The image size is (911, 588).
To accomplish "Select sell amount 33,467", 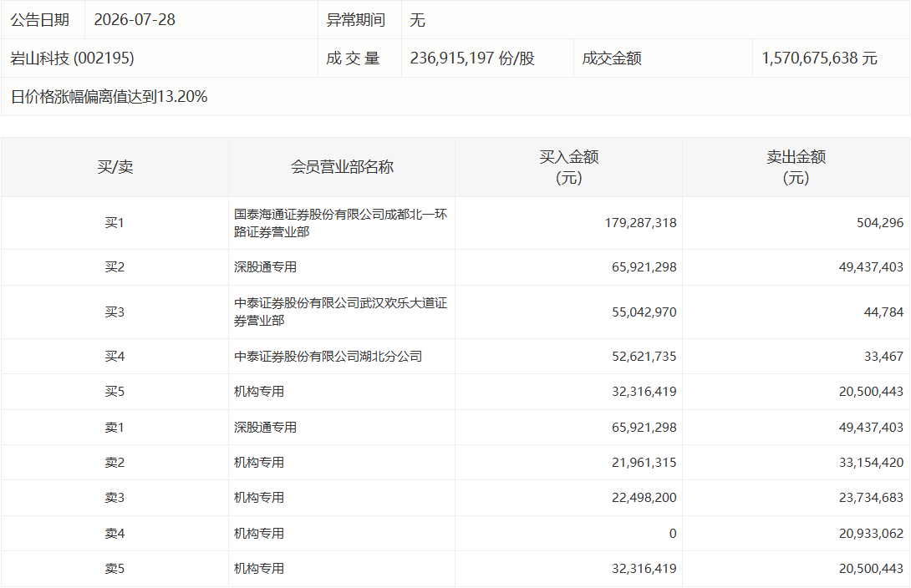I will [883, 357].
